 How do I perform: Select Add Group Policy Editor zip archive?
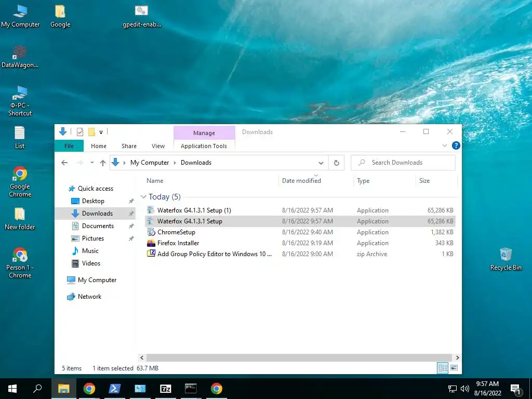[x=300, y=254]
